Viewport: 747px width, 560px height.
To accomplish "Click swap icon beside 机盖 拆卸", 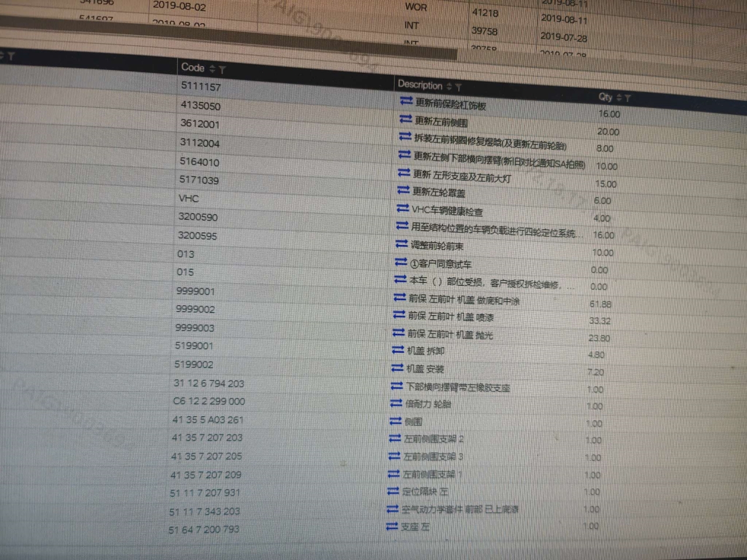I will 398,349.
